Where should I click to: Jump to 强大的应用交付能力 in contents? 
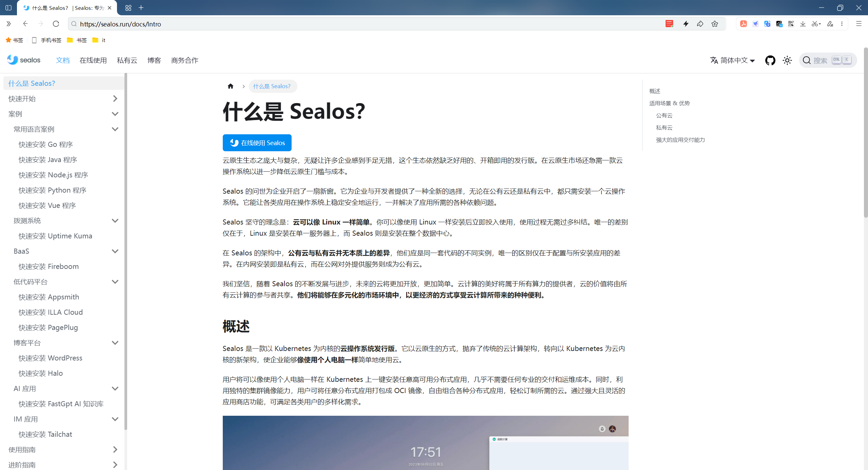click(680, 140)
